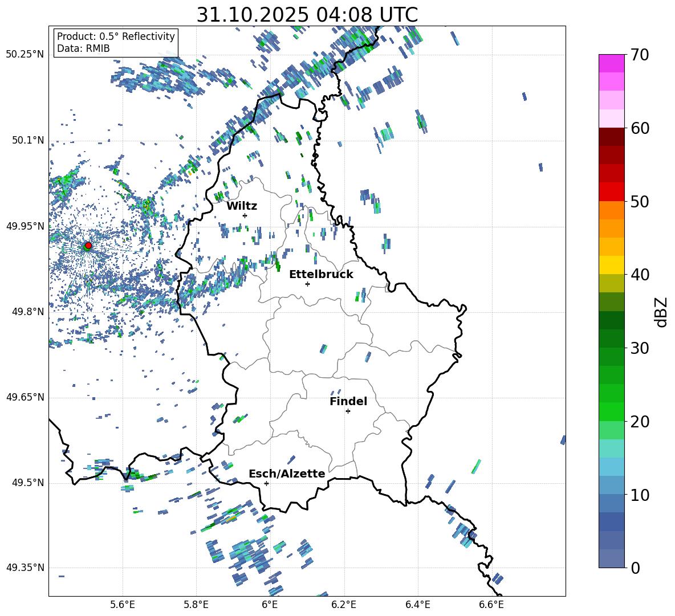Click the slate blue colorbar segment at 0
Viewport: 675px width, 616px height.
[x=611, y=558]
